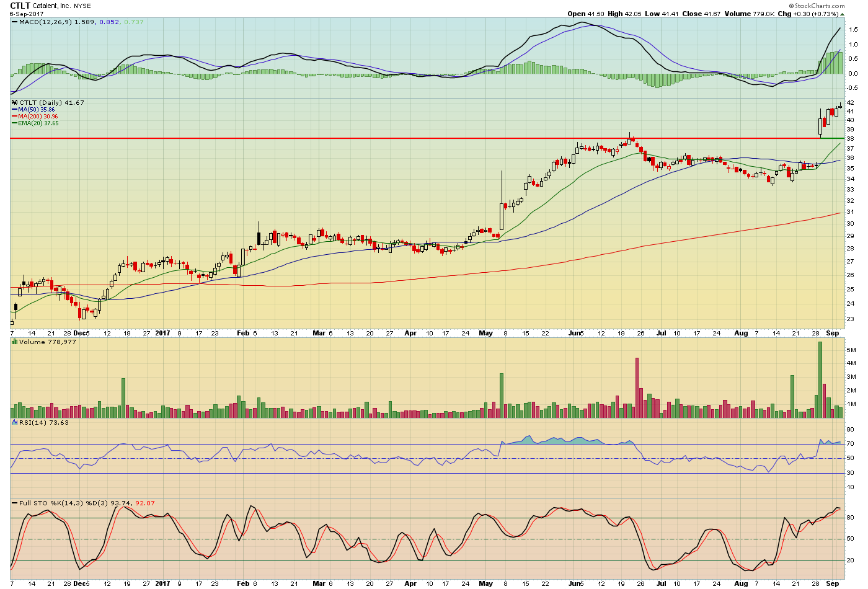Select the green EMA(20) legend line marker
Viewport: 868px width, 589px height.
(14, 123)
